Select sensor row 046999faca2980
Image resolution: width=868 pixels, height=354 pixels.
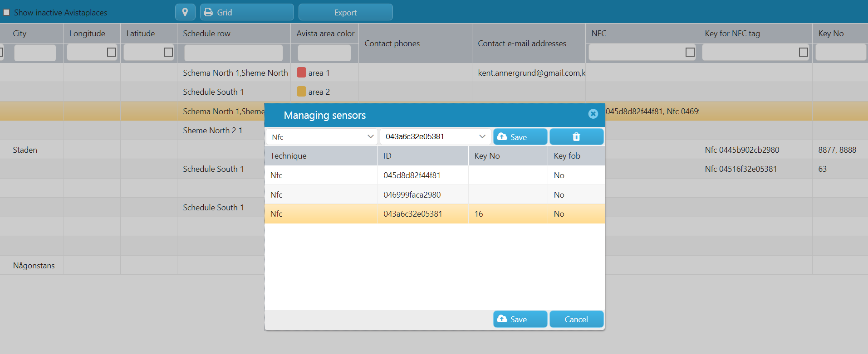click(434, 195)
